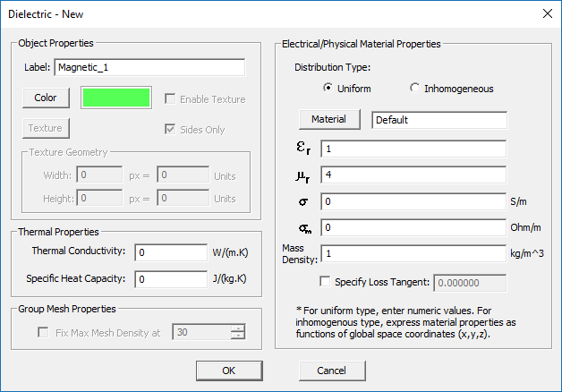Click the Default material name field
The height and width of the screenshot is (392, 562).
pyautogui.click(x=439, y=120)
